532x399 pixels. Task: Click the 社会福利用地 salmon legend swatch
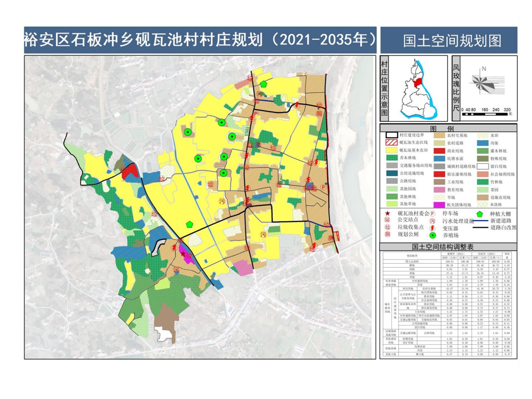[483, 174]
